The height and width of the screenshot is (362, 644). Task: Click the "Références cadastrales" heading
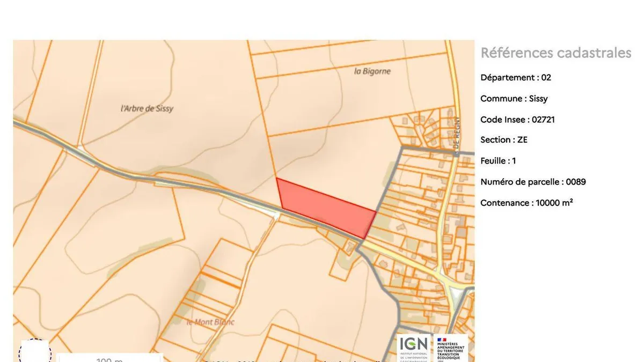click(556, 53)
